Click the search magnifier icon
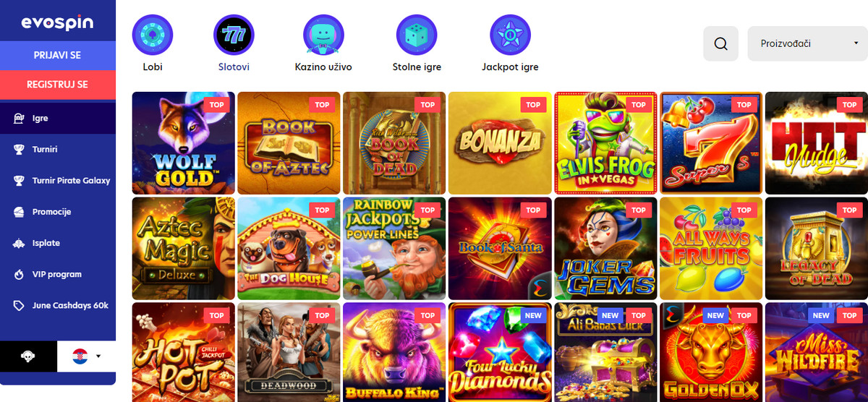868x402 pixels. (720, 43)
